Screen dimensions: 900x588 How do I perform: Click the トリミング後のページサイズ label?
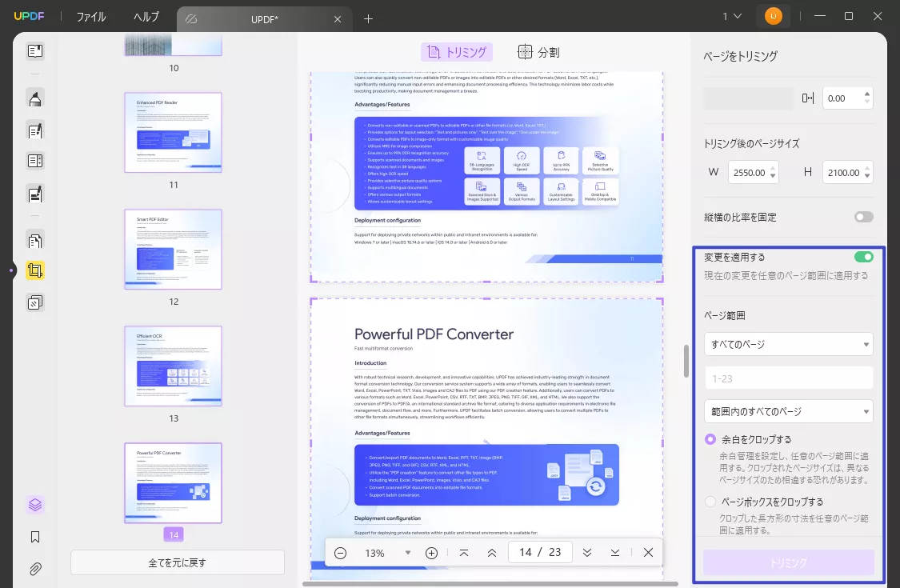751,143
